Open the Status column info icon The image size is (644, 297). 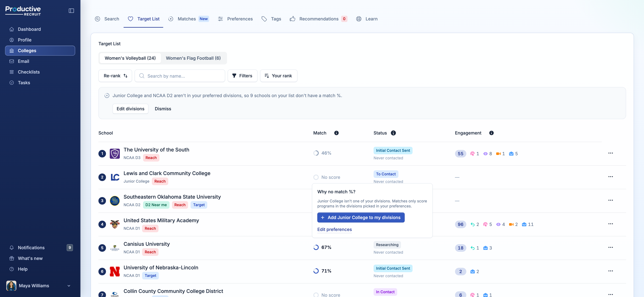pyautogui.click(x=393, y=133)
